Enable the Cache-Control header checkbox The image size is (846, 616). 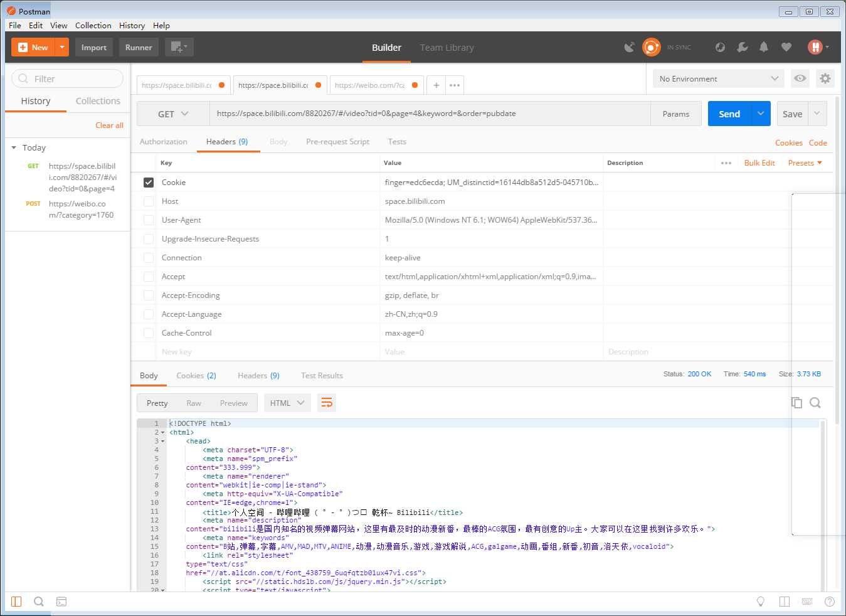point(149,333)
